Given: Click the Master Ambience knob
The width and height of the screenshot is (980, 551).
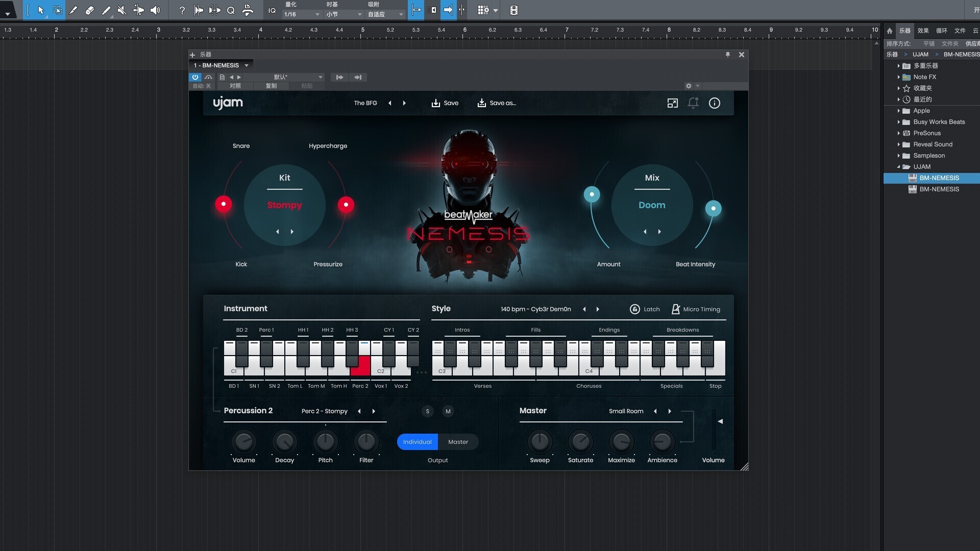Looking at the screenshot, I should [662, 442].
